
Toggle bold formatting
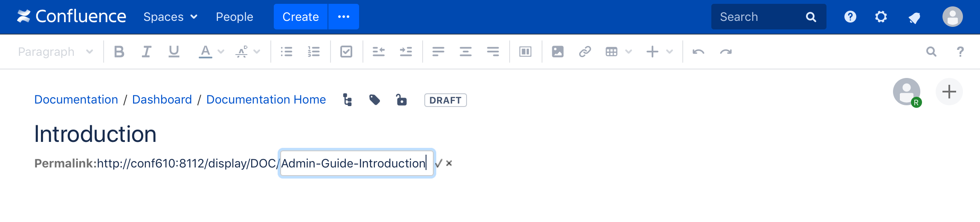click(x=119, y=52)
